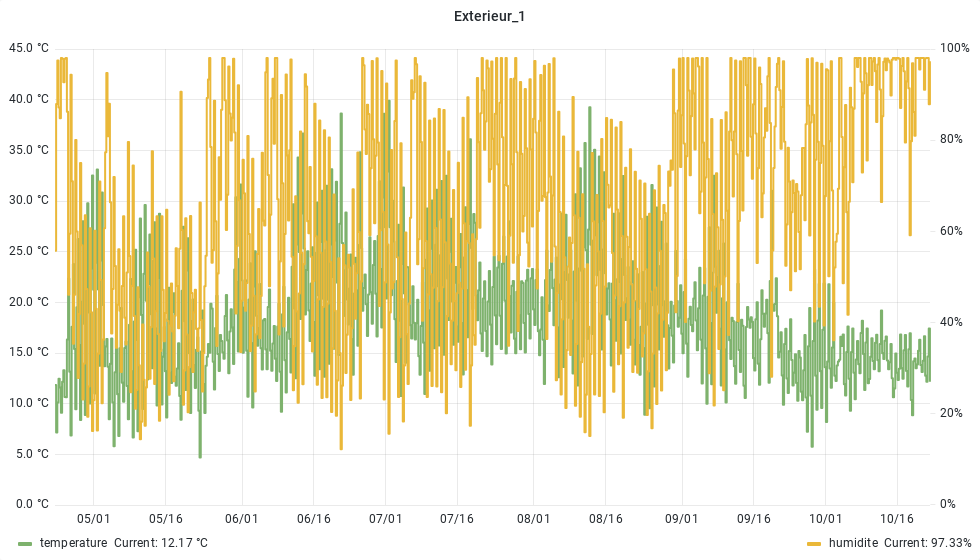Click the 08/01 date tick label

pos(534,519)
